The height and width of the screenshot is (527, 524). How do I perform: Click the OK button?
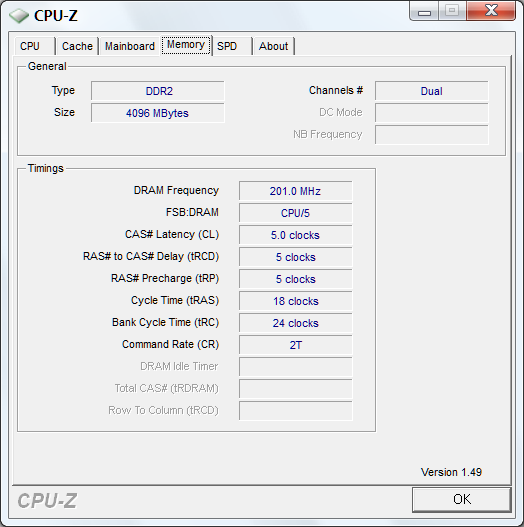461,499
